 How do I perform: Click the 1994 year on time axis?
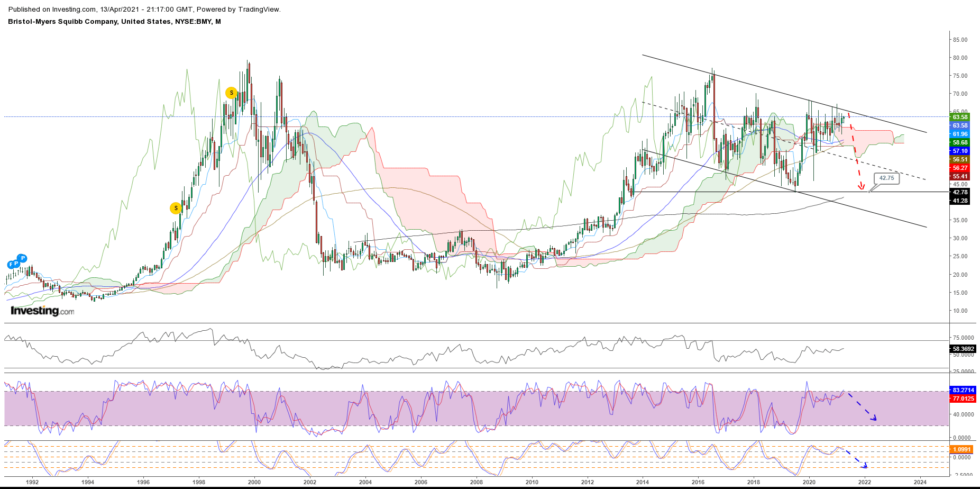coord(88,482)
